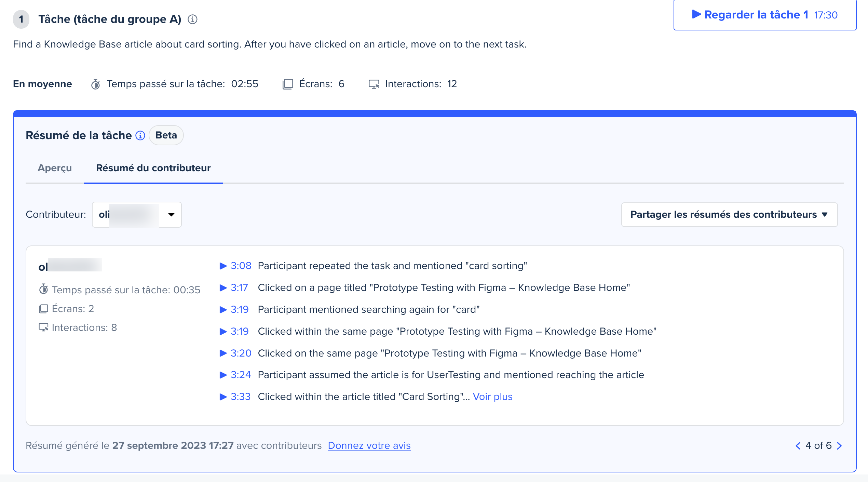Click Regarder la tâche 1 button

764,15
